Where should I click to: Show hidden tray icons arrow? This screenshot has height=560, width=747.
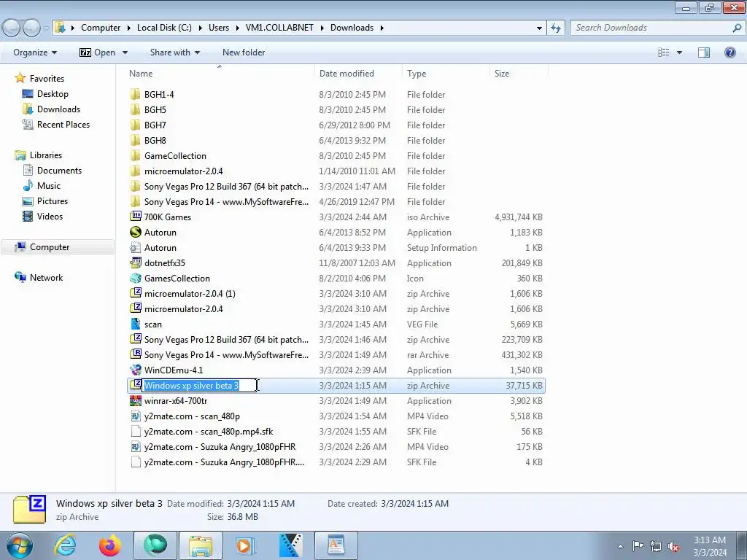pyautogui.click(x=620, y=547)
